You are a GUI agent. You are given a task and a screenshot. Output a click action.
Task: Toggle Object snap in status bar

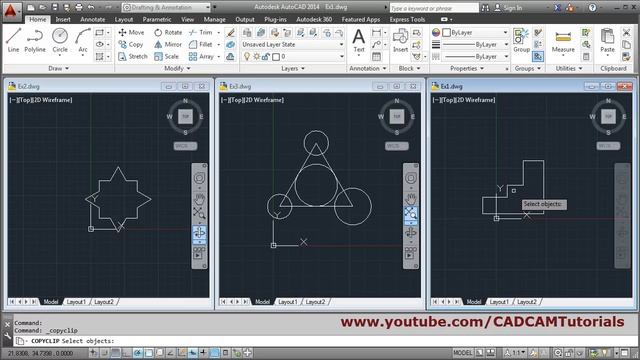point(149,353)
